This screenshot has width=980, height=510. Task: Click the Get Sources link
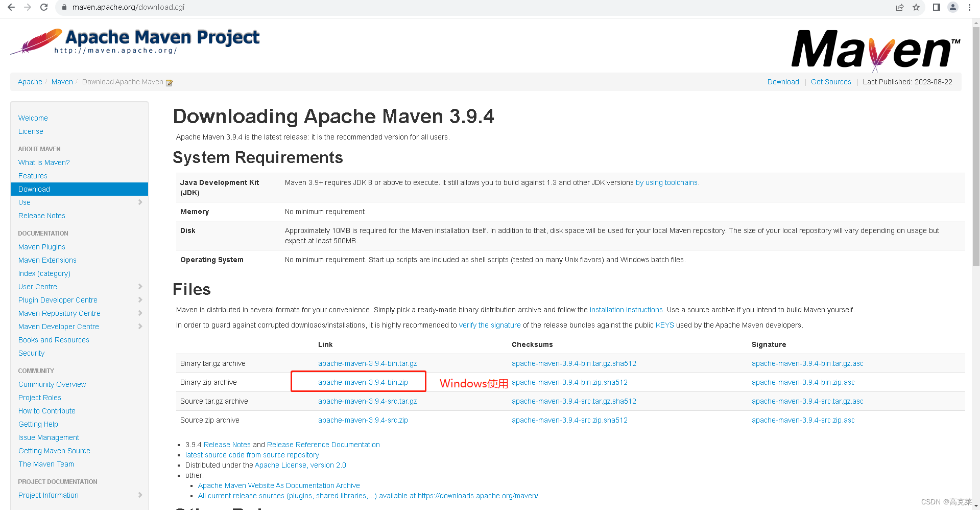click(x=831, y=82)
